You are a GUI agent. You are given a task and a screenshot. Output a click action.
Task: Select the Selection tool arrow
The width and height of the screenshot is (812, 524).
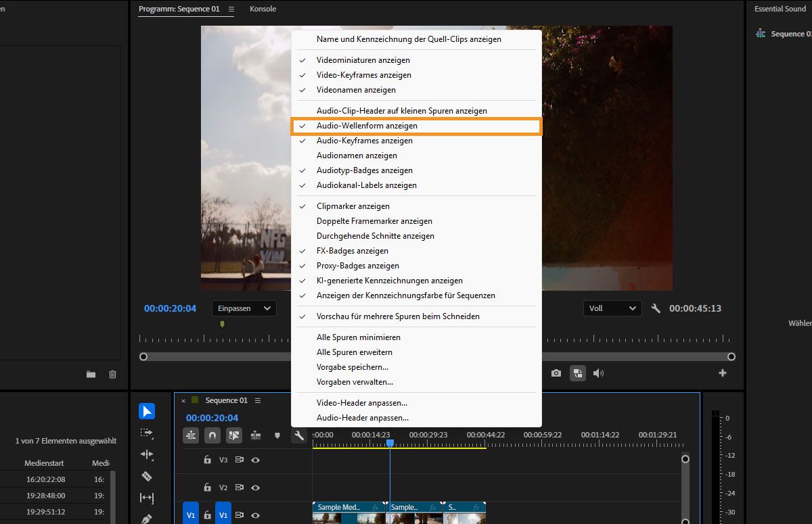pyautogui.click(x=147, y=411)
